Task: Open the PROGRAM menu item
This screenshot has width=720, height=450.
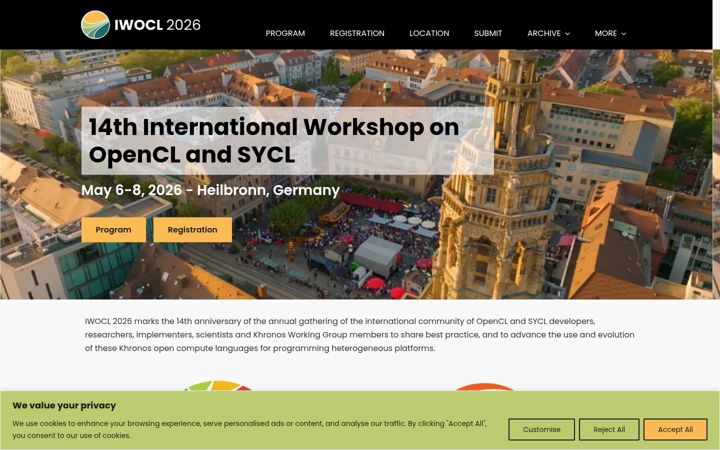Action: [x=285, y=34]
